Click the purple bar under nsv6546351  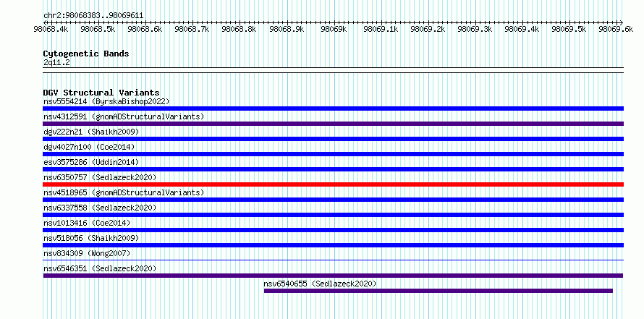point(334,276)
